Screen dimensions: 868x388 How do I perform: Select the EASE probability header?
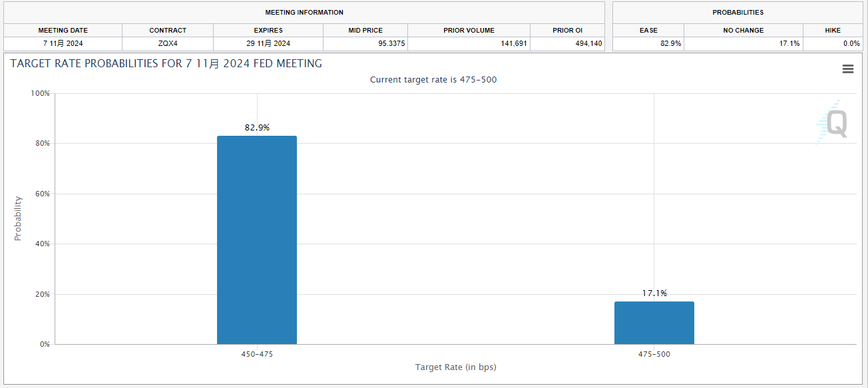[648, 31]
